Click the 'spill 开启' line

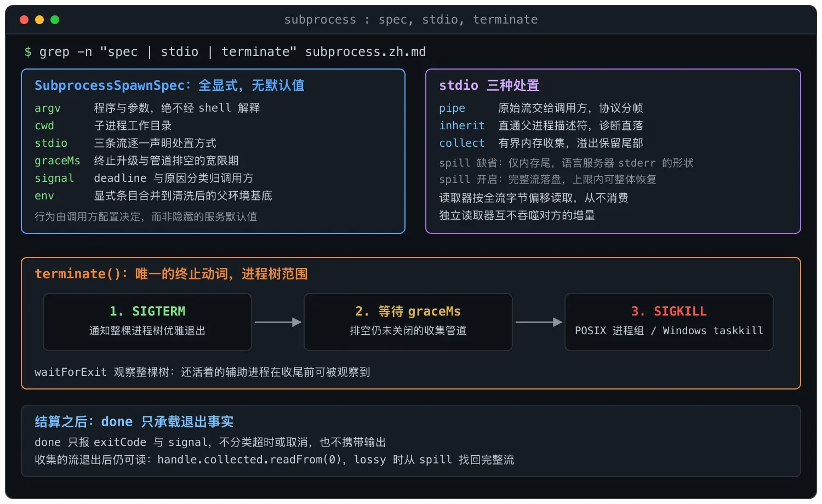tap(547, 179)
